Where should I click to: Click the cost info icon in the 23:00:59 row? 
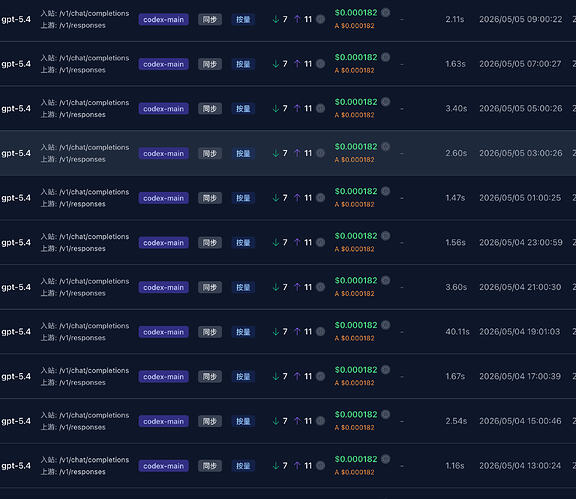385,236
